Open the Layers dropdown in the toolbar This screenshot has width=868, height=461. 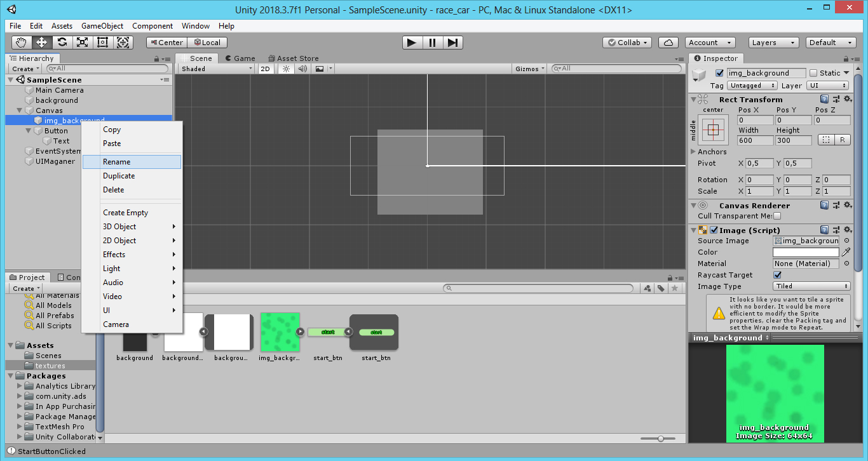click(x=773, y=43)
